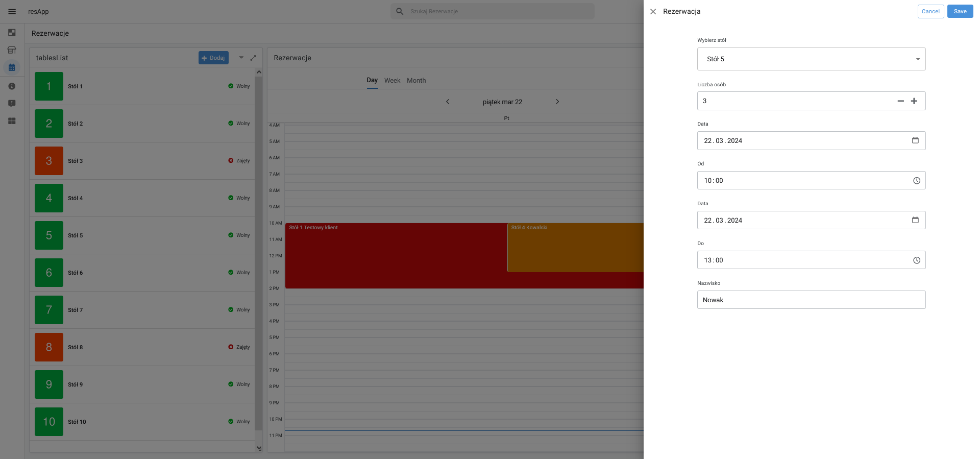980x459 pixels.
Task: Expand the Wybierz stół dropdown
Action: click(917, 59)
